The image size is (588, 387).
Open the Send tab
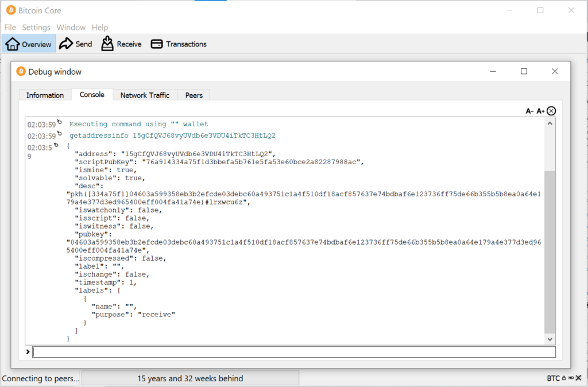click(x=76, y=44)
